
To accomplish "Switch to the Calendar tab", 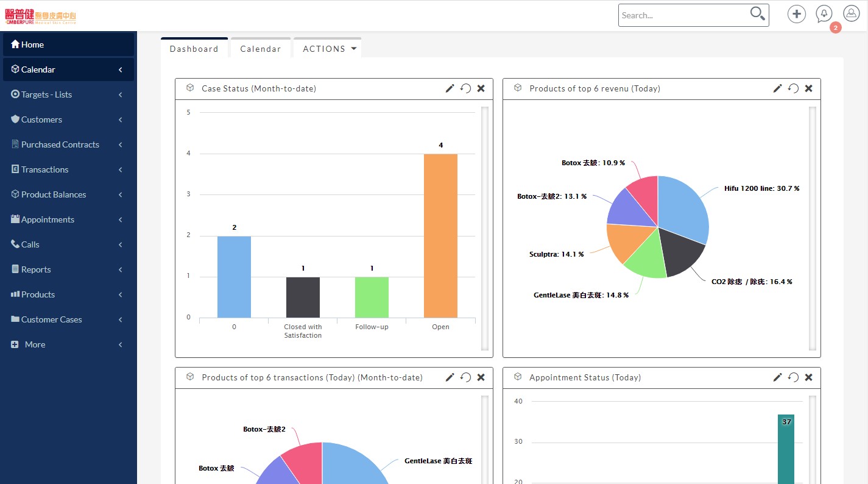I will (261, 48).
